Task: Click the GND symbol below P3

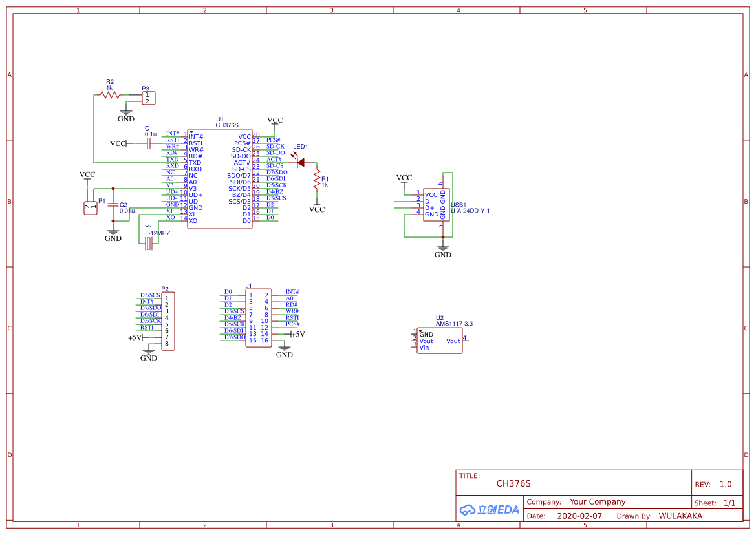Action: pyautogui.click(x=126, y=116)
